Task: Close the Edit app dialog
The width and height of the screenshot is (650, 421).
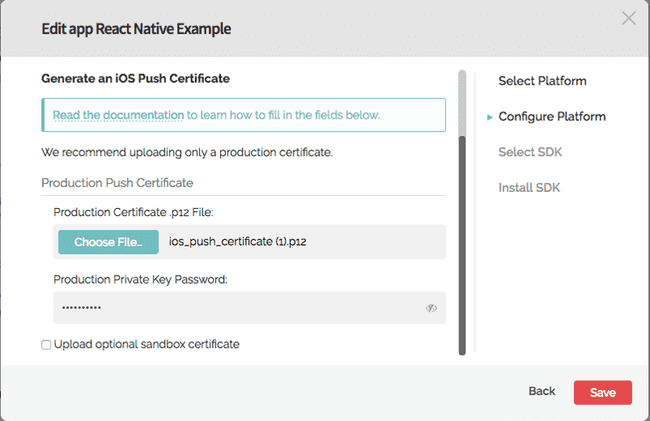Action: coord(628,18)
